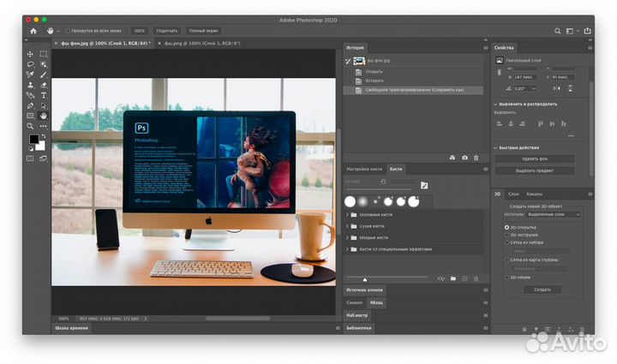The height and width of the screenshot is (364, 617).
Task: Click Удалить фон quick action
Action: pyautogui.click(x=535, y=158)
